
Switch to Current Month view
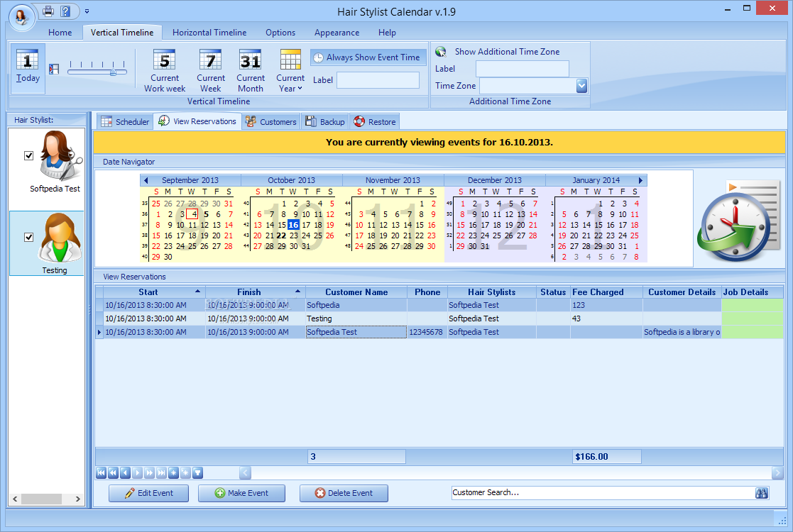[250, 71]
